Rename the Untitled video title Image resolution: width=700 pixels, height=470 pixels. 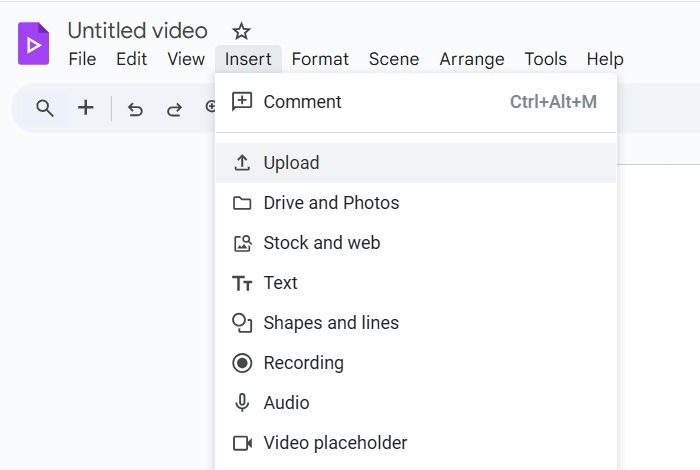pyautogui.click(x=138, y=31)
